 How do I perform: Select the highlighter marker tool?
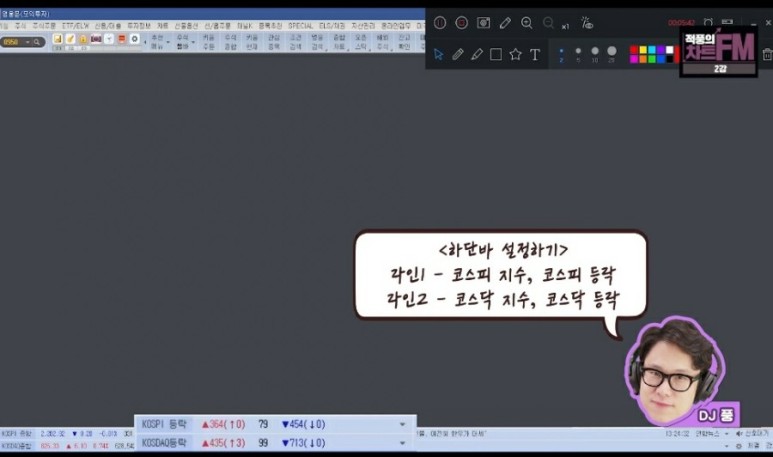click(477, 54)
